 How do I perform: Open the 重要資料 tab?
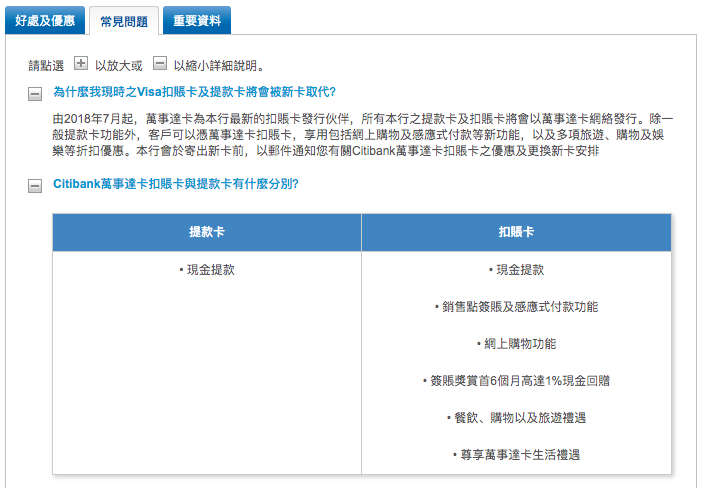point(197,20)
